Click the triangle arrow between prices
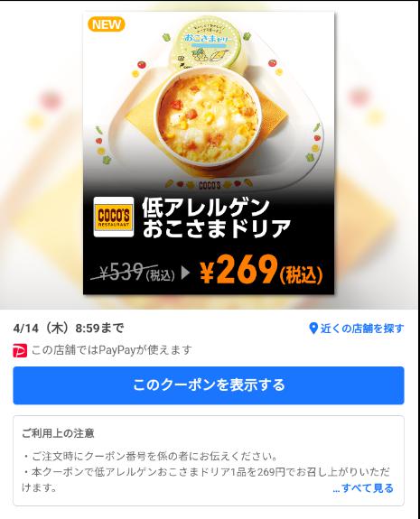Image resolution: width=420 pixels, height=519 pixels. pyautogui.click(x=185, y=273)
